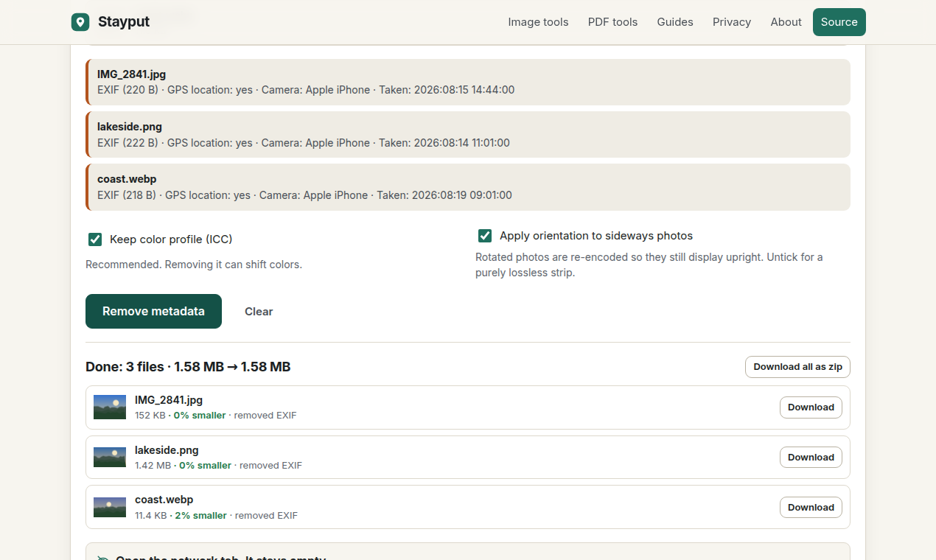
Task: Click the coast.webp result thumbnail
Action: (x=110, y=507)
